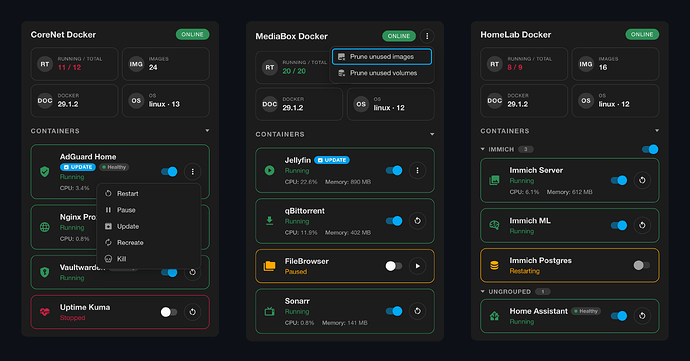
Task: Click AdGuard Home Healthy badge
Action: pyautogui.click(x=114, y=167)
